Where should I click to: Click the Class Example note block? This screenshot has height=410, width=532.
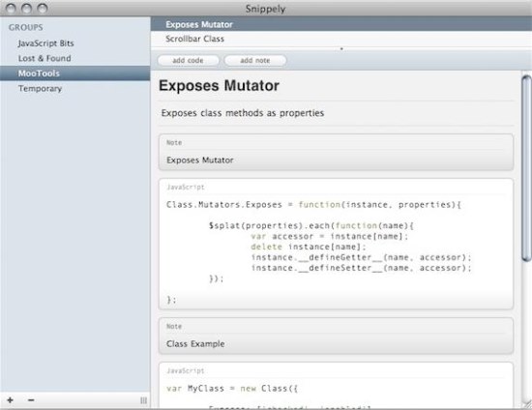[336, 336]
